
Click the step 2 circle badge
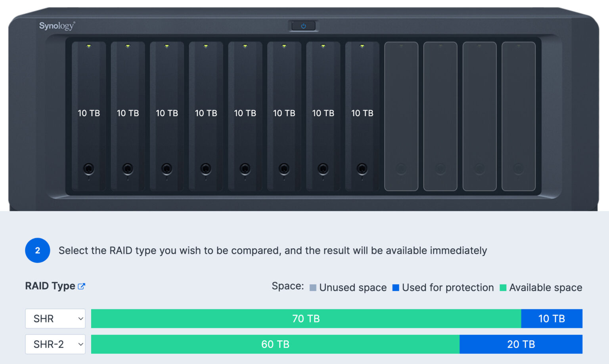[x=38, y=250]
